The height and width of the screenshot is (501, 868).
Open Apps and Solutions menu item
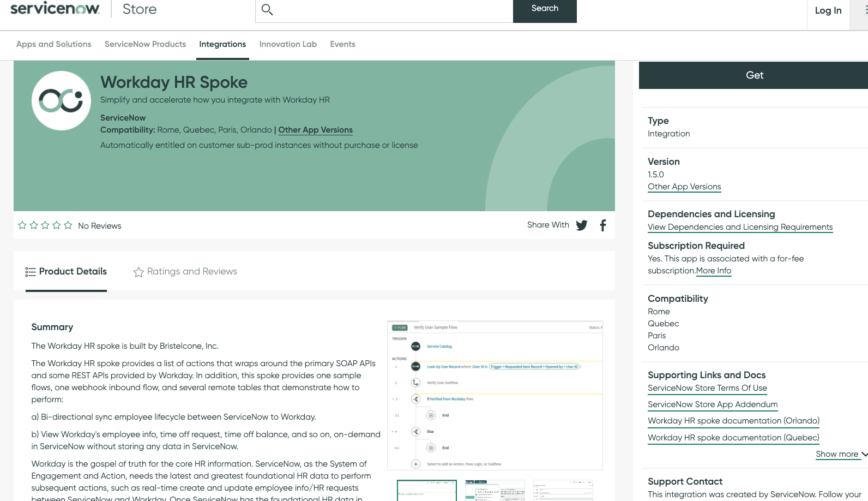tap(54, 44)
